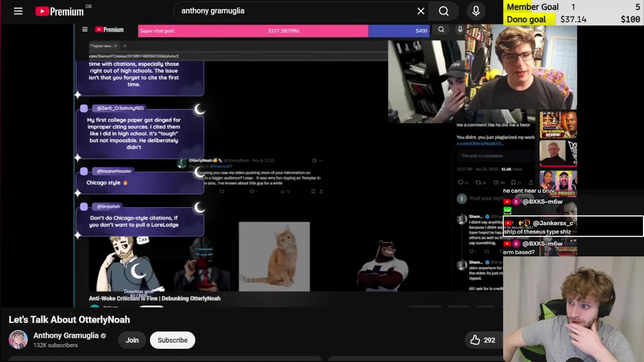Click the video title Let's Talk About OtterlyNoah
644x362 pixels.
(x=69, y=320)
